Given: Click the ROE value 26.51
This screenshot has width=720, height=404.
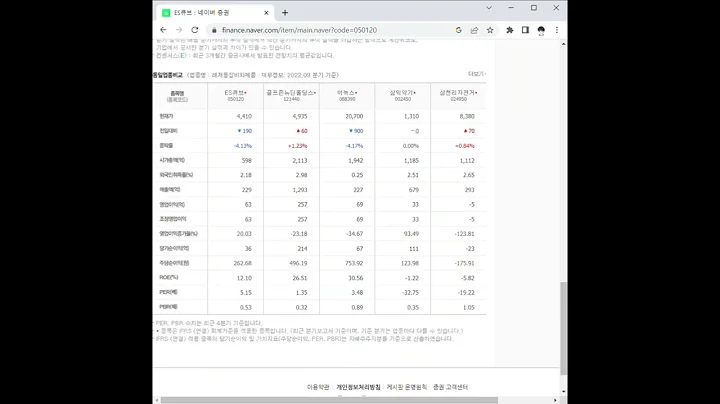Looking at the screenshot, I should click(x=299, y=278).
